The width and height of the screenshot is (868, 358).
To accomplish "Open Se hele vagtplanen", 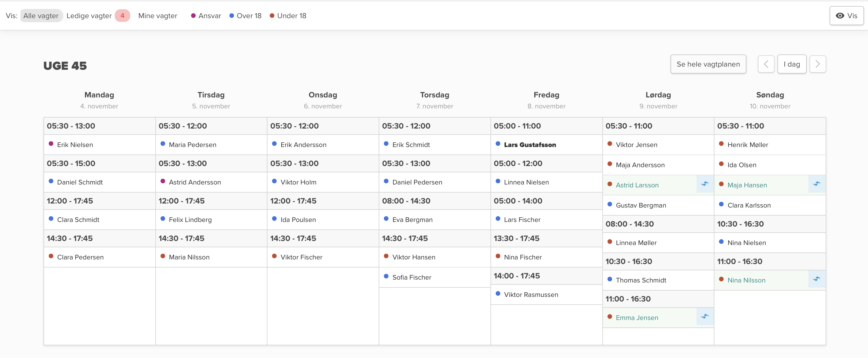I will tap(708, 64).
